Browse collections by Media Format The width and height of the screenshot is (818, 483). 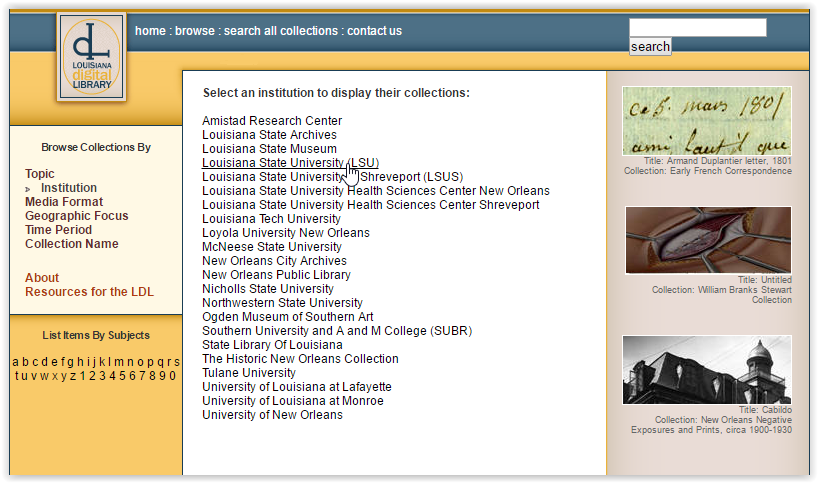64,202
